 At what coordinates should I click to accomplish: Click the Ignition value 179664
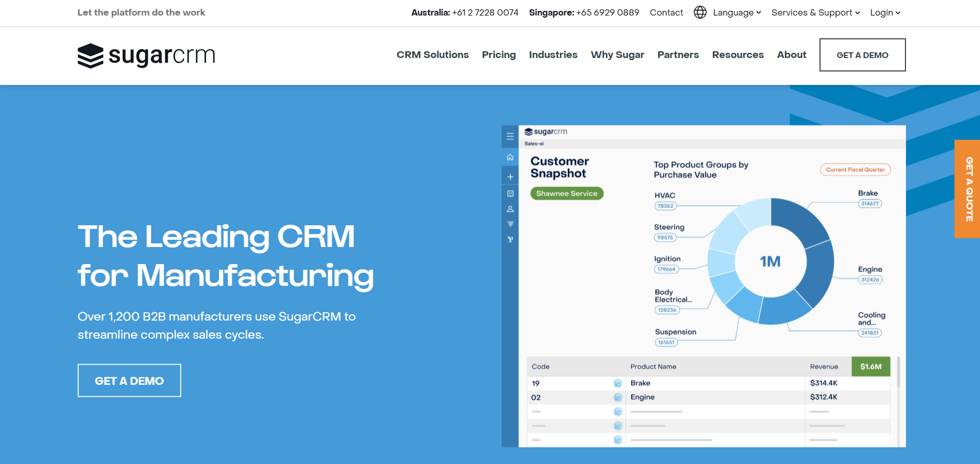click(667, 269)
